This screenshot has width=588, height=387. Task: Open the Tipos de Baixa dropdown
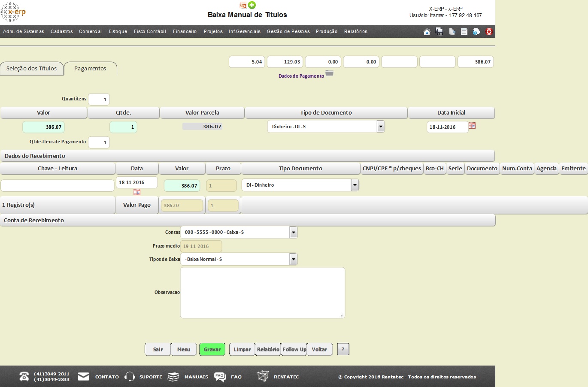[294, 259]
